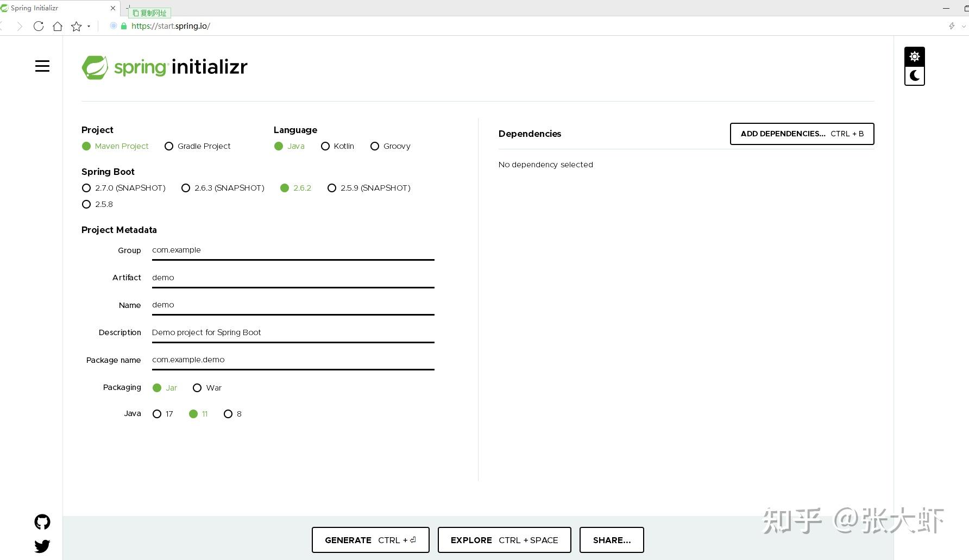The image size is (969, 560).
Task: Click the Artifact input field
Action: coord(293,278)
